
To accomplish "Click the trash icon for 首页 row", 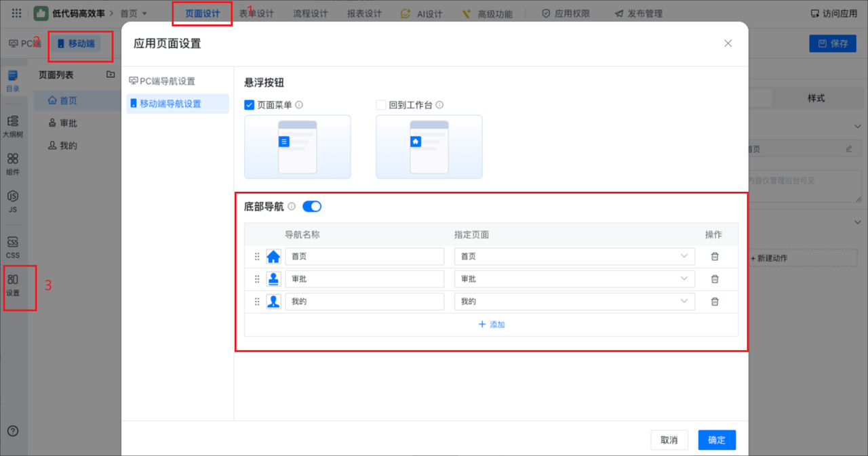I will 714,257.
